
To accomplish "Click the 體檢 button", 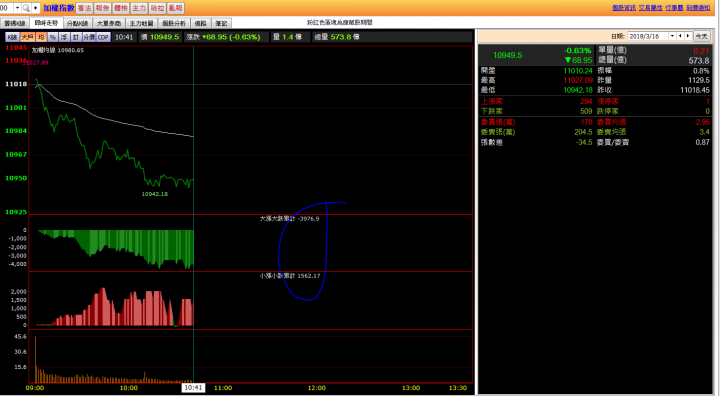I will [121, 8].
